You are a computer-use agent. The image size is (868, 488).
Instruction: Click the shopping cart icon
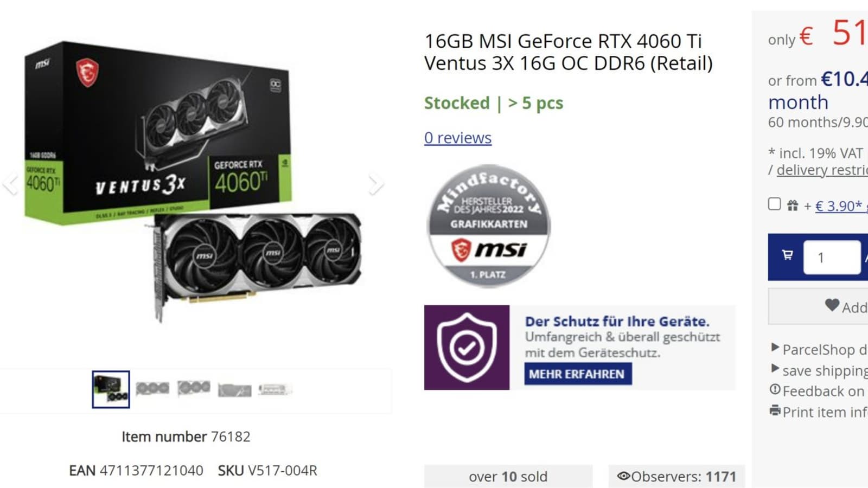pyautogui.click(x=787, y=255)
